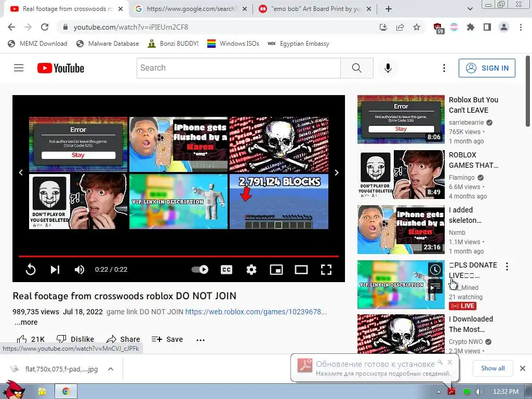Mute the video volume
The width and height of the screenshot is (532, 399).
tap(79, 270)
